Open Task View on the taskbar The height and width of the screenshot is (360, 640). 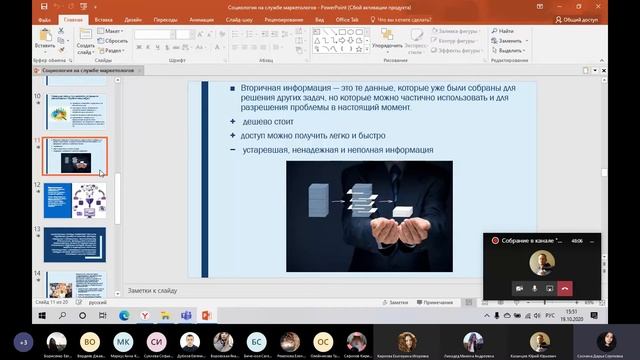[103, 316]
